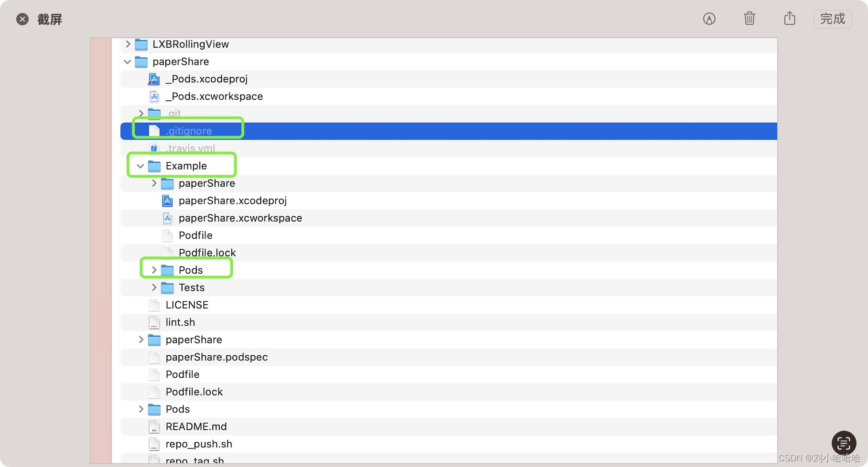
Task: Expand the LXBRollingView folder
Action: [128, 44]
